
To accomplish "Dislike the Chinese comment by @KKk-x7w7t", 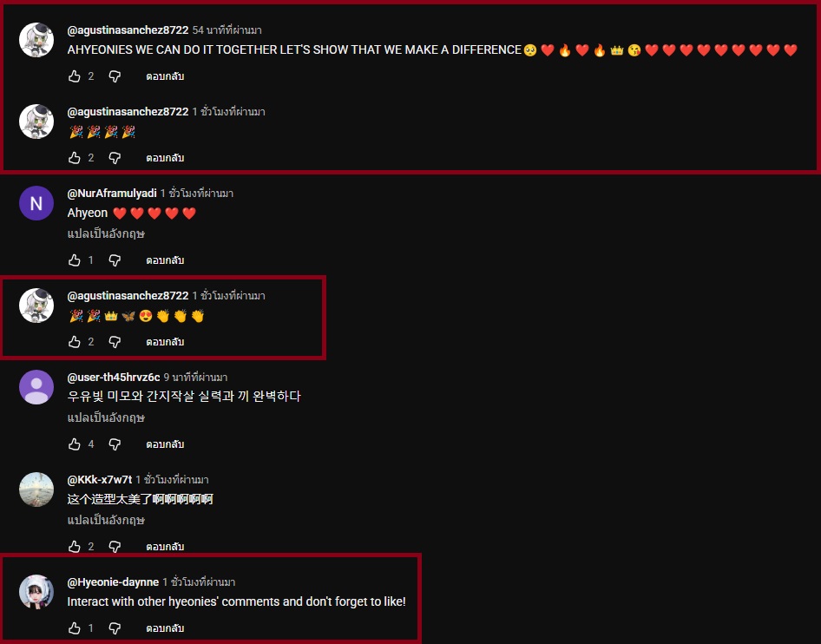I will (x=115, y=547).
